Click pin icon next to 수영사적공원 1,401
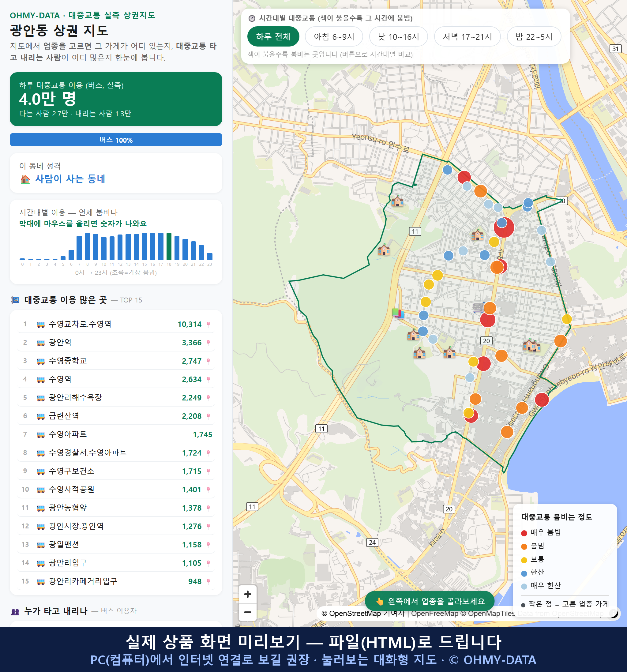The height and width of the screenshot is (672, 627). [208, 490]
